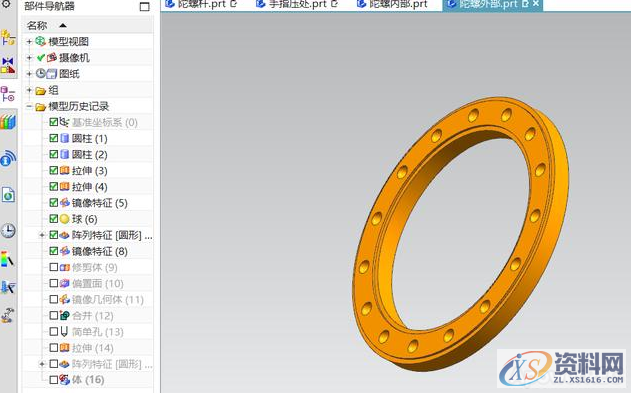Screen dimensions: 631x393
Task: Select the Part Navigator sidebar icon
Action: 8,94
